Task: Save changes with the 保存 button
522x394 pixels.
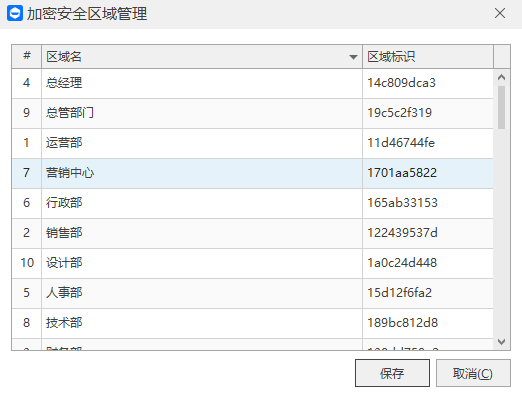Action: pos(392,373)
